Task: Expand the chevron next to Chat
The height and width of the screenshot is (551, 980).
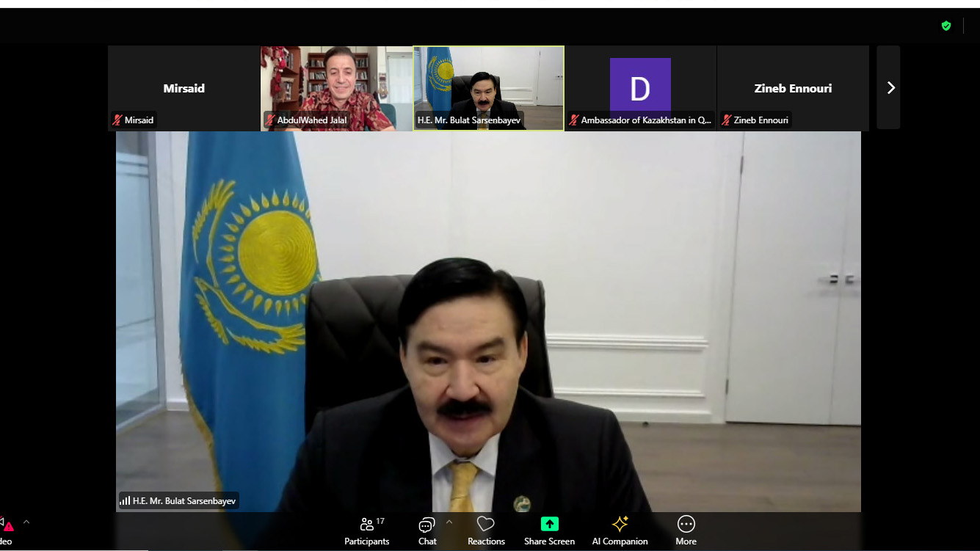Action: pos(449,522)
